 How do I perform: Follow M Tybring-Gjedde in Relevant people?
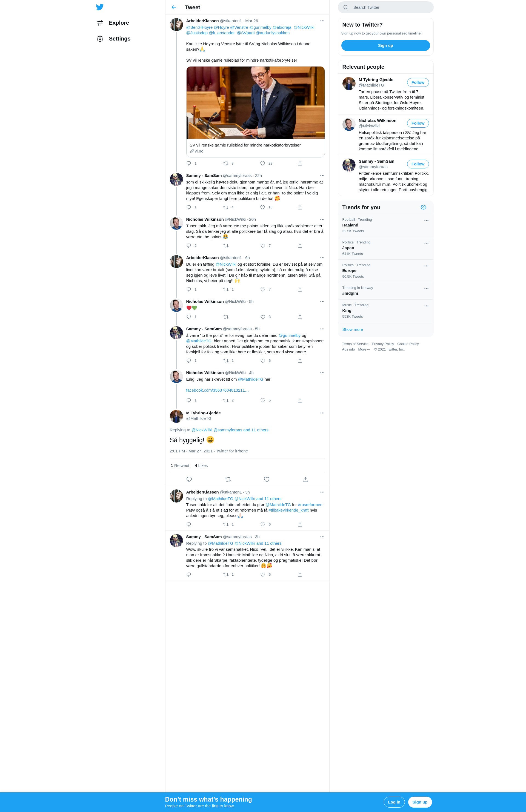(x=418, y=82)
